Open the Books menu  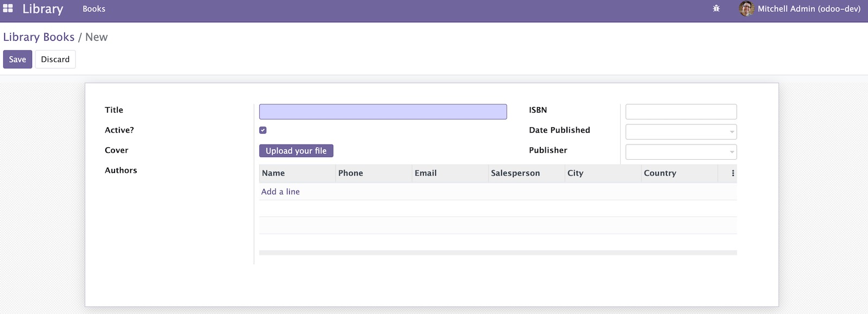click(94, 9)
